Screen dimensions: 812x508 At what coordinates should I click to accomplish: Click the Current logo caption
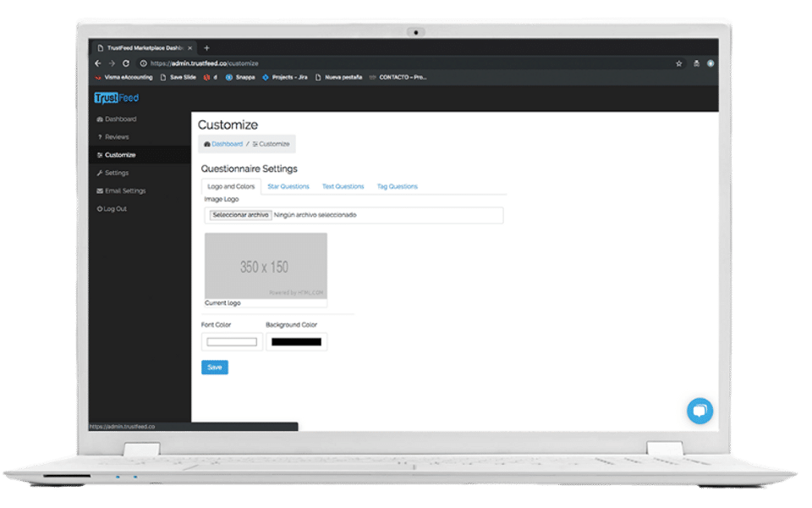[x=222, y=303]
